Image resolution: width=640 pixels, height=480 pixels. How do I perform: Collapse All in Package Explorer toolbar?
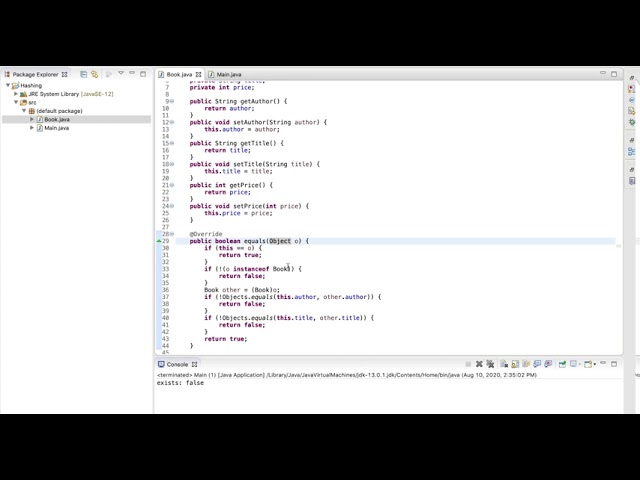(84, 74)
